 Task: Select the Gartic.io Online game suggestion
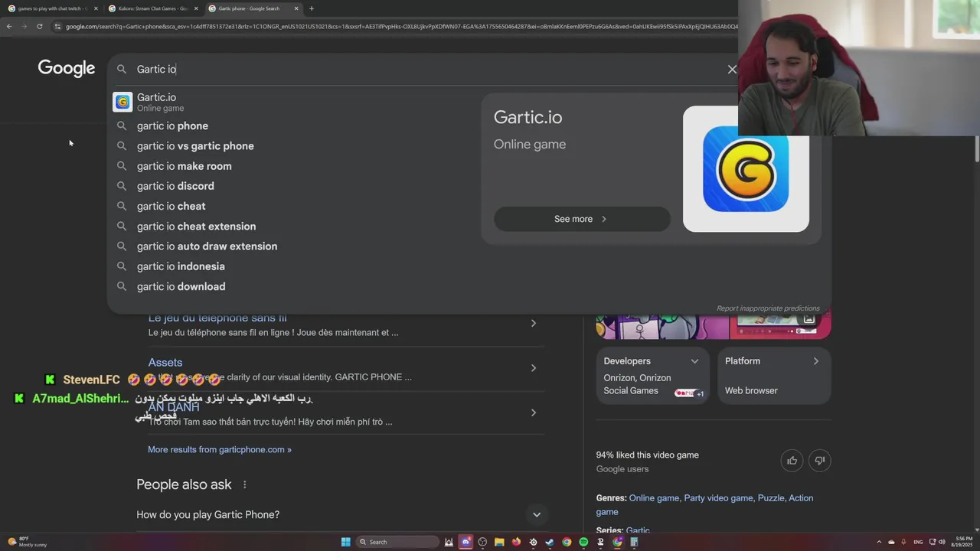pos(295,102)
